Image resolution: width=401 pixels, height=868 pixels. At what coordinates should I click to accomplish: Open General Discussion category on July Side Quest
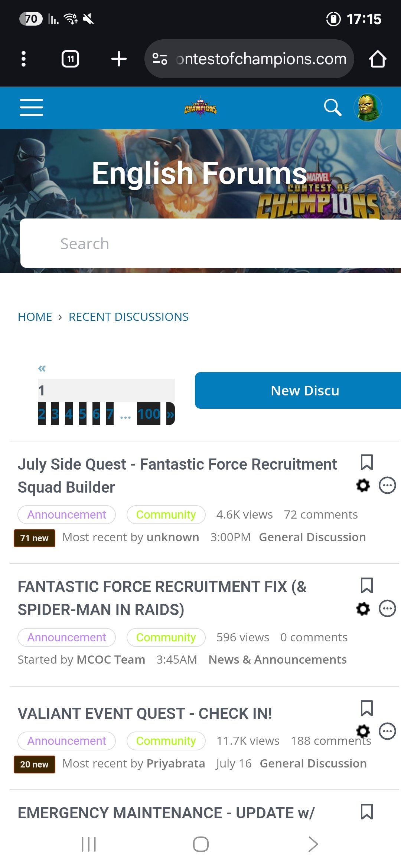tap(312, 537)
